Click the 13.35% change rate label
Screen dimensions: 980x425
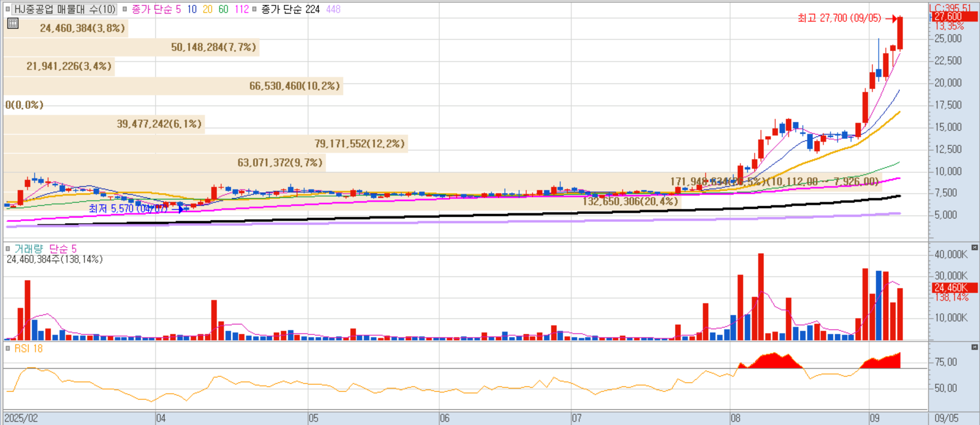949,26
